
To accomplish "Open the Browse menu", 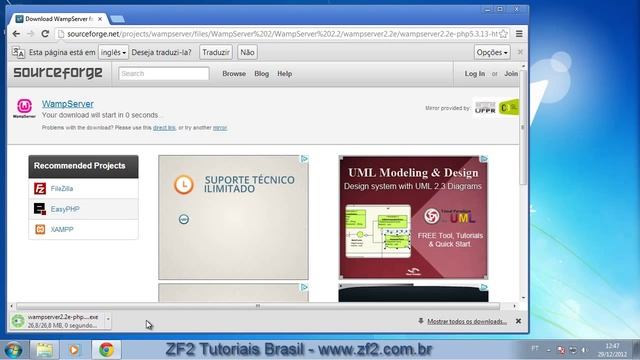I will (x=234, y=74).
